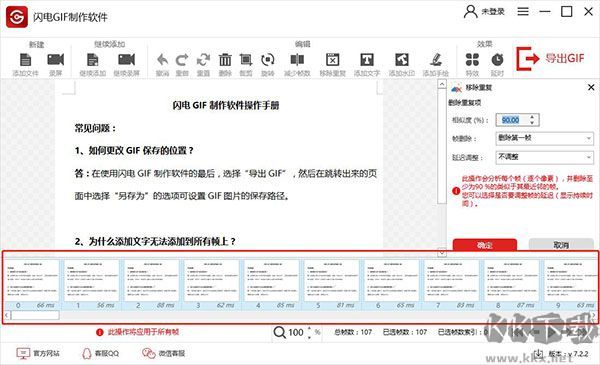Decrease 相似度 value with down arrow
The width and height of the screenshot is (600, 365).
pyautogui.click(x=532, y=122)
